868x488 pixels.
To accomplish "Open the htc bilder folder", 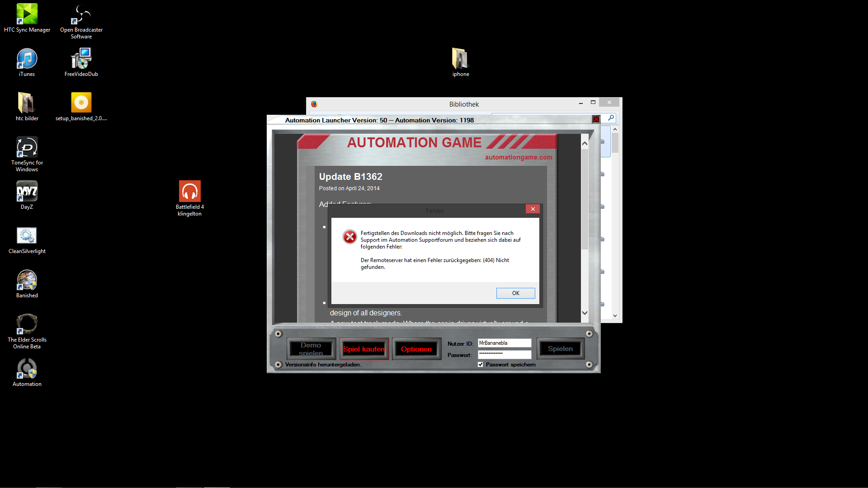I will [27, 107].
